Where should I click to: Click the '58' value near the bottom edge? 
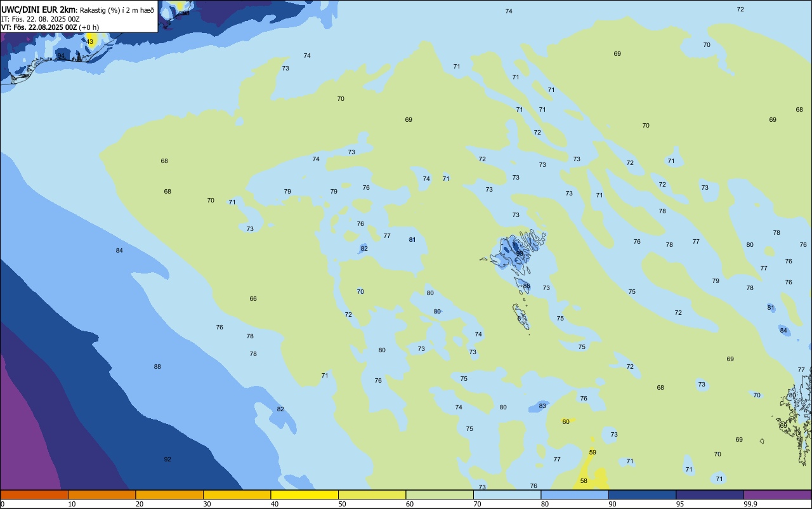[584, 481]
